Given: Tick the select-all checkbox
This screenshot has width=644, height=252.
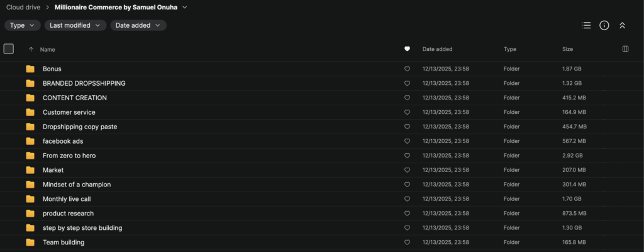Looking at the screenshot, I should click(x=9, y=49).
